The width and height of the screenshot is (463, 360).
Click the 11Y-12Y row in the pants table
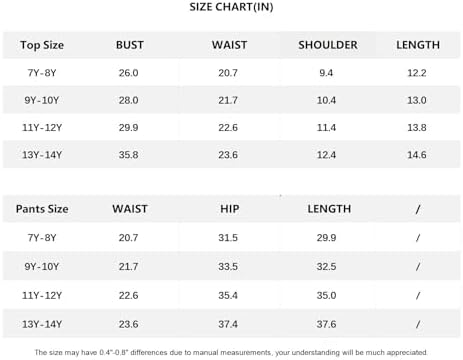(x=231, y=295)
